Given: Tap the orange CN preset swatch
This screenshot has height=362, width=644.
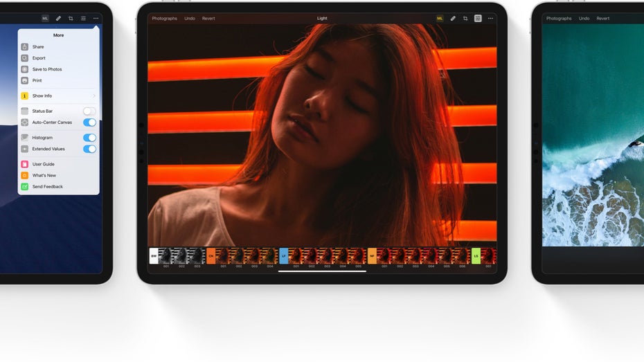Looking at the screenshot, I should pyautogui.click(x=211, y=255).
